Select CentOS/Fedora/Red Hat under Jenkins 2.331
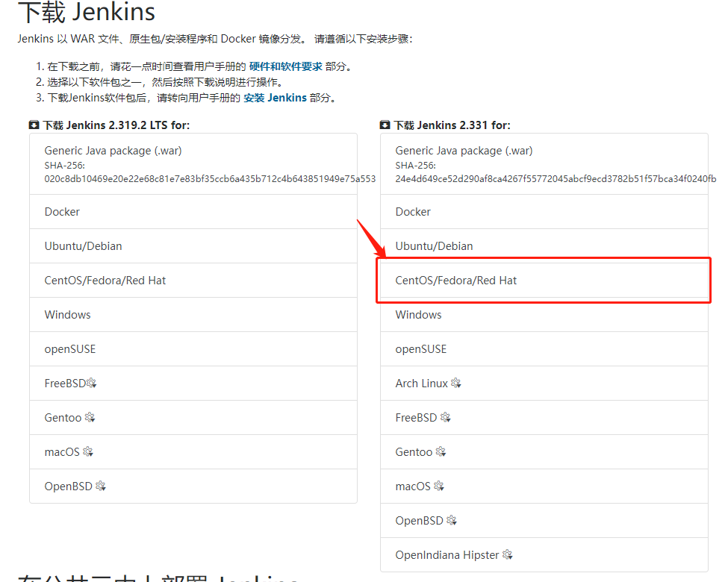728x582 pixels. [544, 281]
